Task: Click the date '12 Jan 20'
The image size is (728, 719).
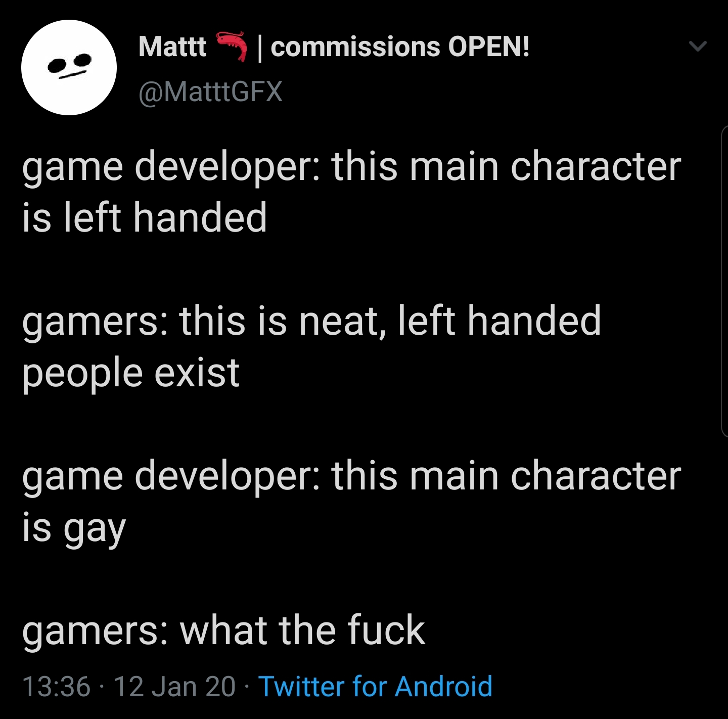Action: pyautogui.click(x=174, y=687)
